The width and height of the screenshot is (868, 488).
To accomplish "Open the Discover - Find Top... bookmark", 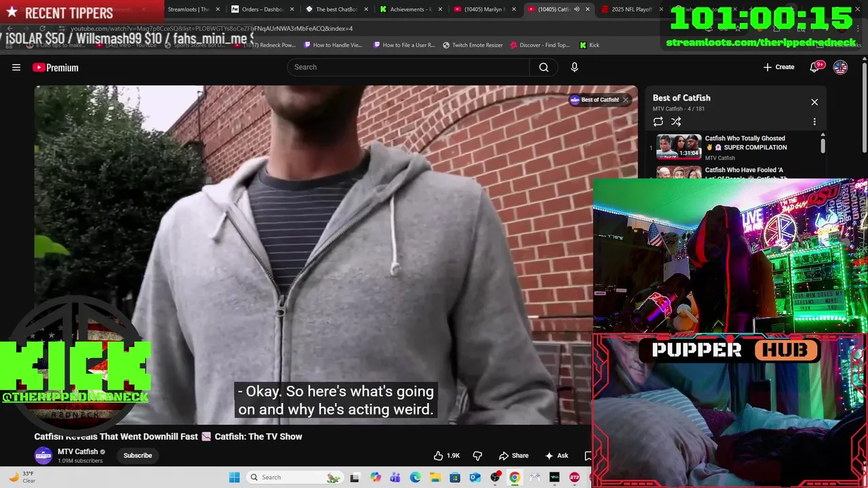I will [540, 45].
